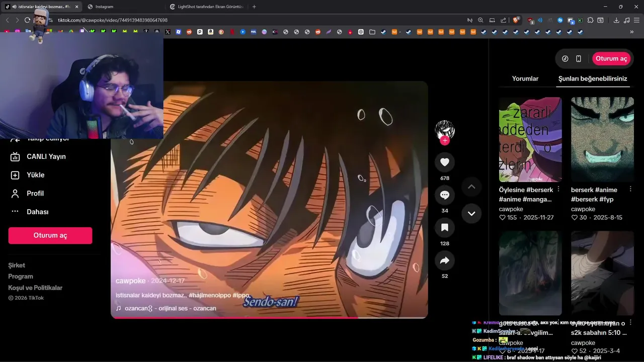Switch to the LightShot browser tab
The height and width of the screenshot is (362, 644).
(x=207, y=7)
